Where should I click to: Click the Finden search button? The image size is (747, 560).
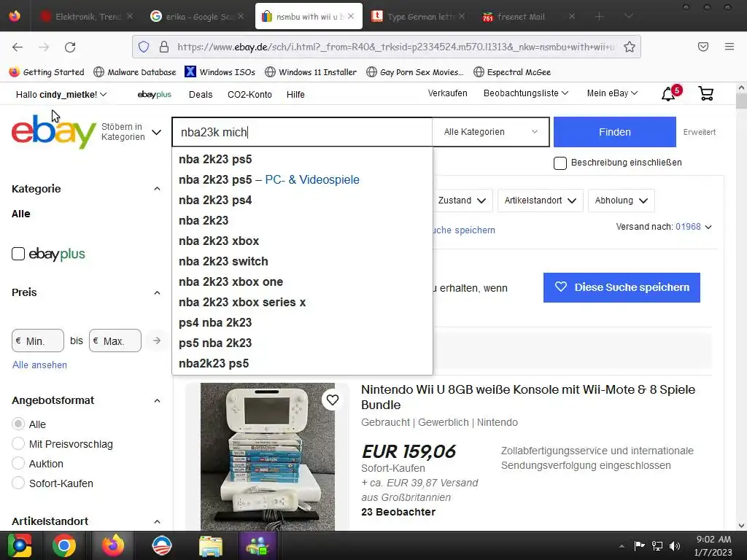[x=614, y=132]
